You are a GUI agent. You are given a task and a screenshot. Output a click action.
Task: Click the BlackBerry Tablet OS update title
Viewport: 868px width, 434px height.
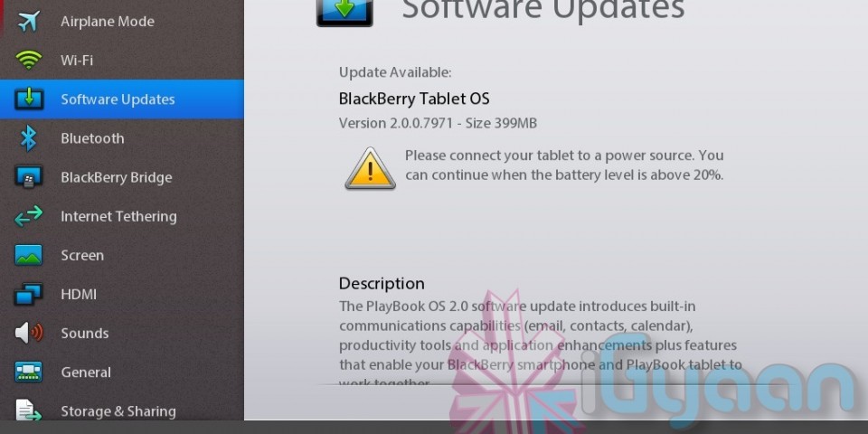point(414,99)
